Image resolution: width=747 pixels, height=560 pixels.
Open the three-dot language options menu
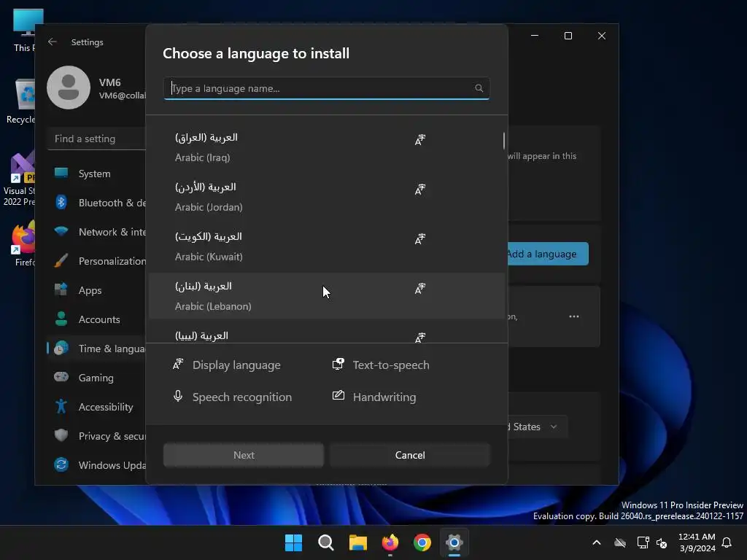point(573,316)
